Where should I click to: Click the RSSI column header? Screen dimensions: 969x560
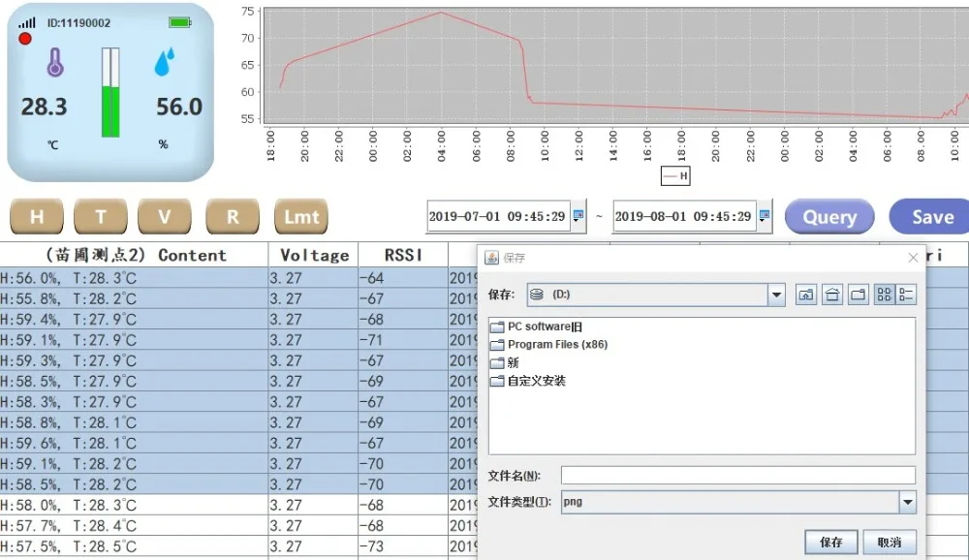tap(403, 255)
